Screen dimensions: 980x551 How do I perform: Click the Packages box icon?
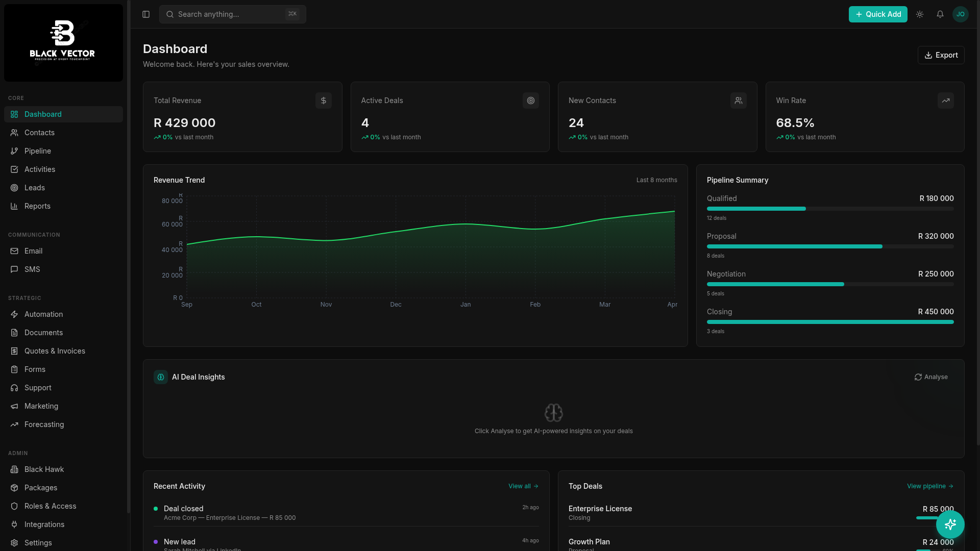click(14, 488)
